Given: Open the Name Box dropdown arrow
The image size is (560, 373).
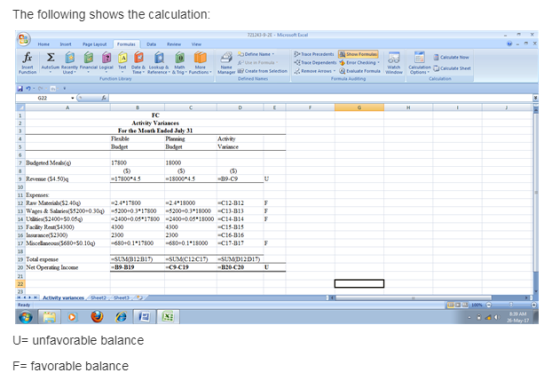Looking at the screenshot, I should (x=72, y=98).
